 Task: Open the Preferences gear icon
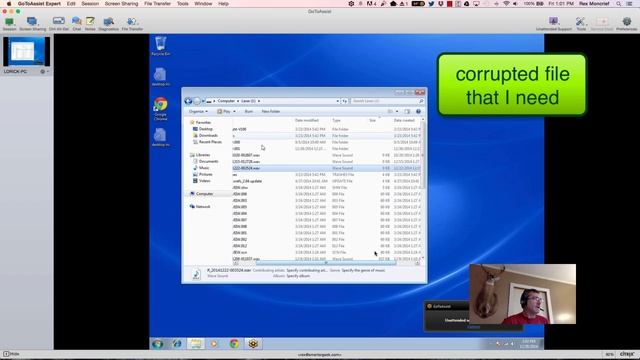click(627, 23)
